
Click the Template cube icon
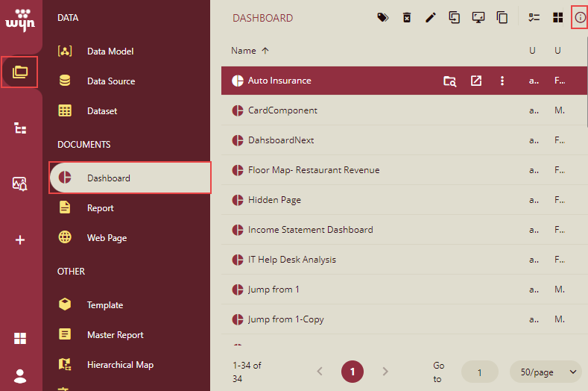pyautogui.click(x=65, y=304)
